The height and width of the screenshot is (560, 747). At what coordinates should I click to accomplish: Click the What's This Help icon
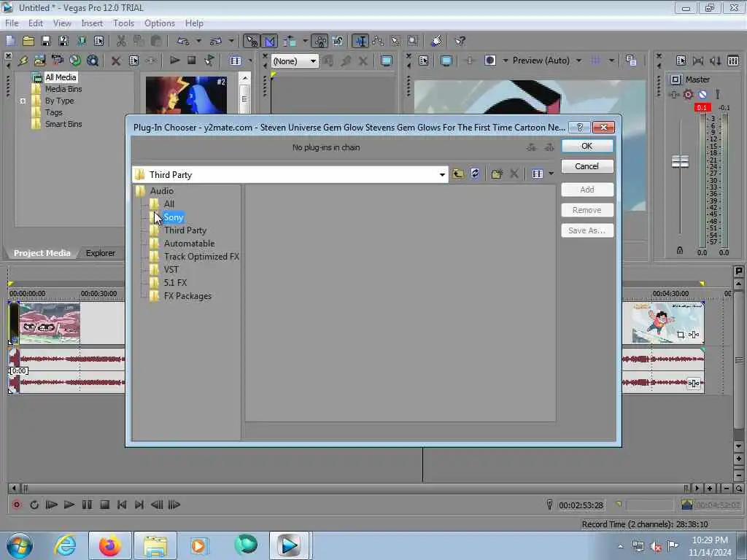[460, 42]
